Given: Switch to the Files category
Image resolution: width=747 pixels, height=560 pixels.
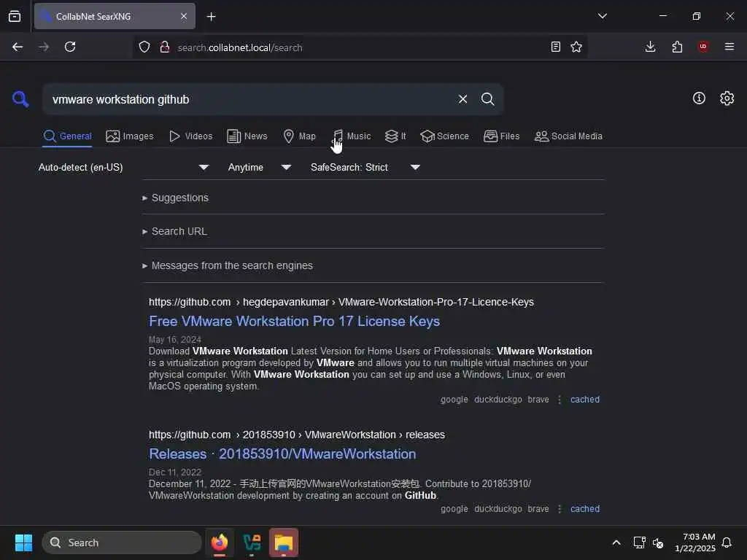Looking at the screenshot, I should (x=501, y=136).
